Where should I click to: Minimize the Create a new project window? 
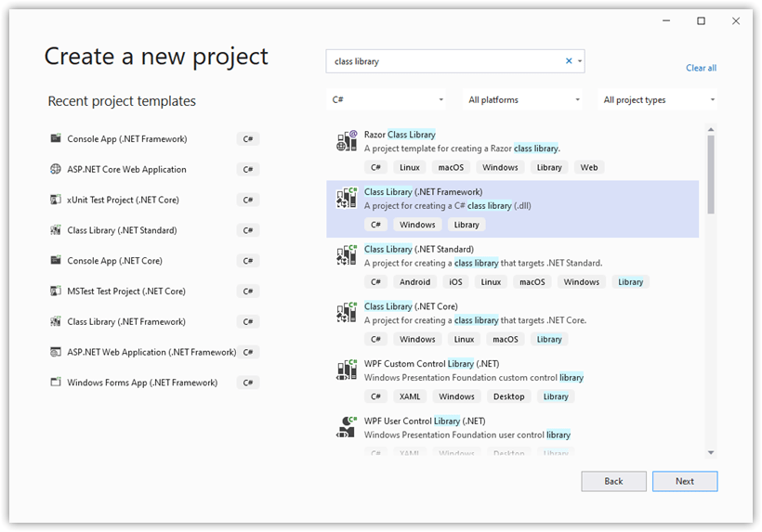click(x=666, y=20)
